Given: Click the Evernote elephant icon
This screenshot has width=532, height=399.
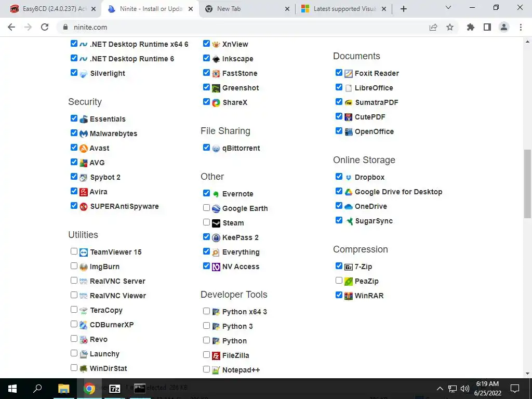Looking at the screenshot, I should tap(216, 194).
